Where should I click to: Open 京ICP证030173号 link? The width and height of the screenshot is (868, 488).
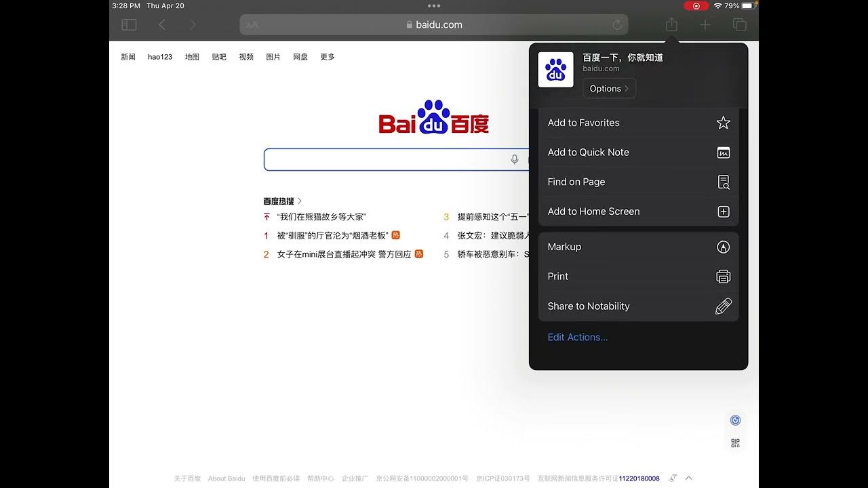pos(503,479)
